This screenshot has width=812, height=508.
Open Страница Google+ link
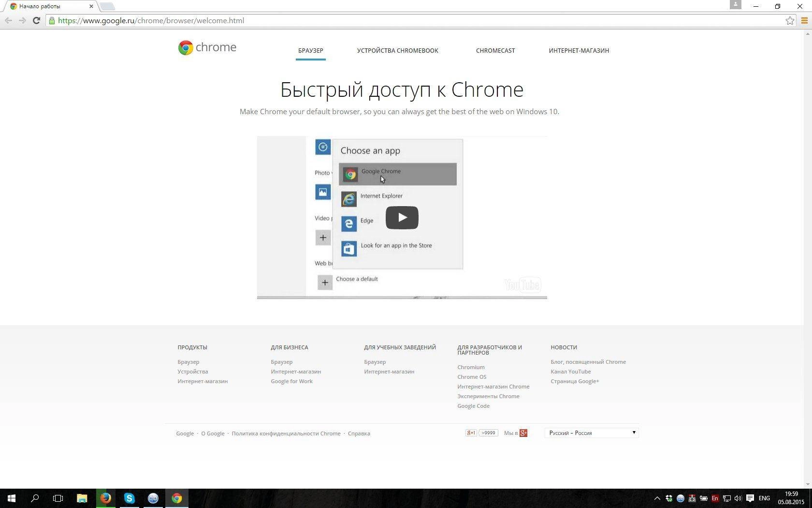tap(575, 381)
